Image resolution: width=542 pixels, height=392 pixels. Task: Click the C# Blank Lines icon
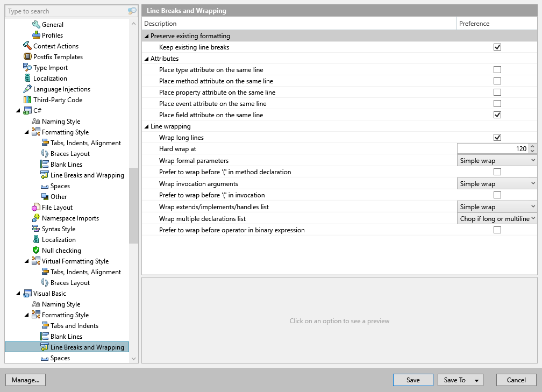[45, 164]
